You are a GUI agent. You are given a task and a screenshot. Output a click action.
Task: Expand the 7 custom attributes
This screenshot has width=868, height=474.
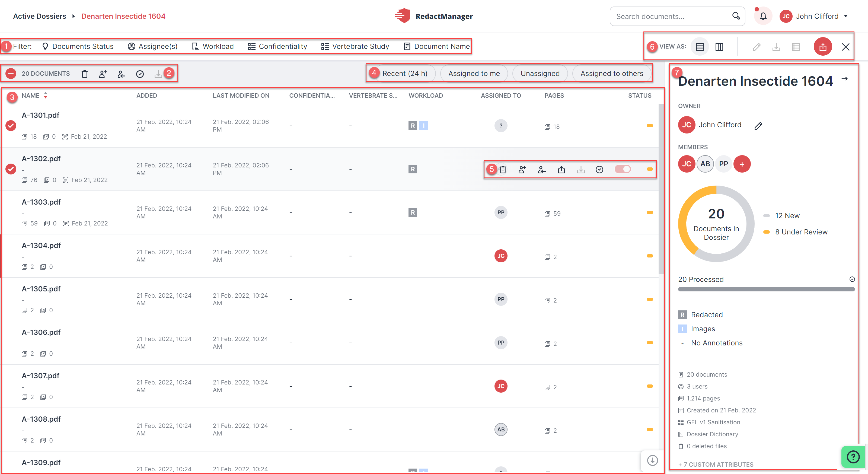(x=716, y=464)
